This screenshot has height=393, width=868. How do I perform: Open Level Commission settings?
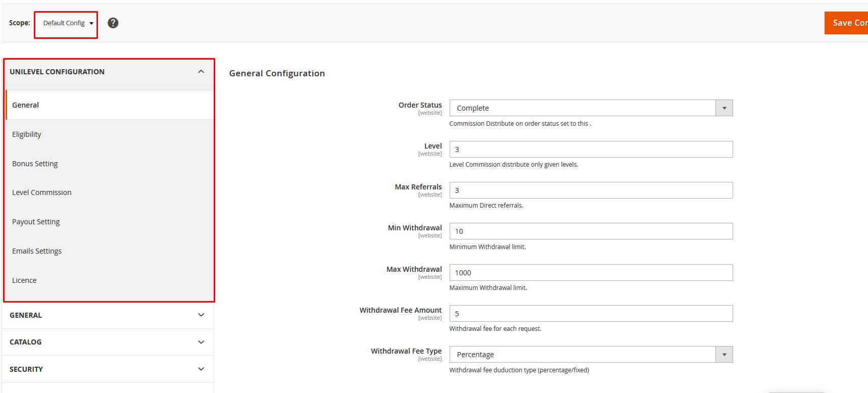pyautogui.click(x=42, y=192)
